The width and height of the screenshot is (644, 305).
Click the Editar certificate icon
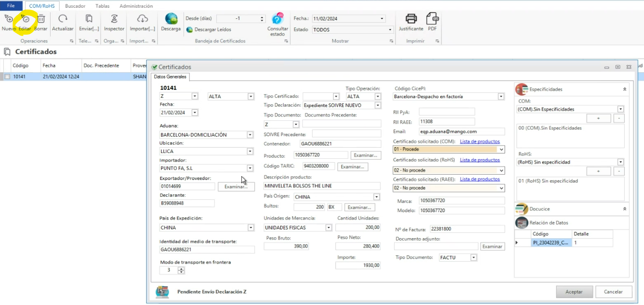pos(25,19)
